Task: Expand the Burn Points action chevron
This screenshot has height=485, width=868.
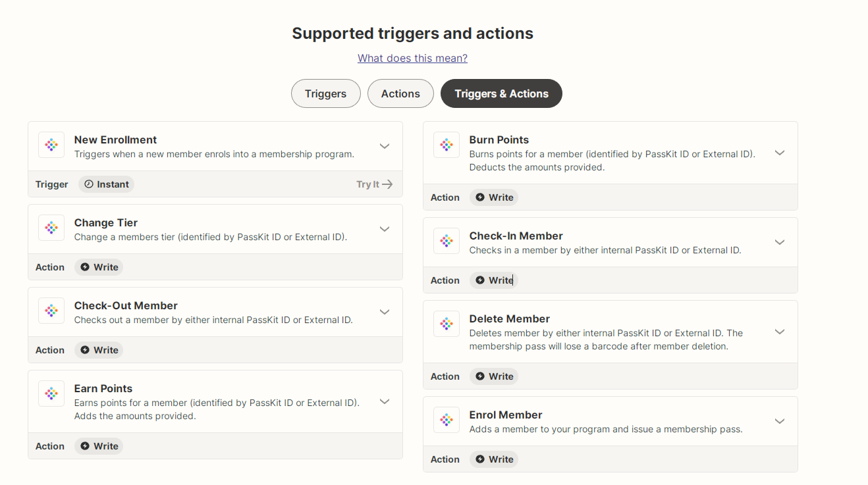Action: (780, 153)
